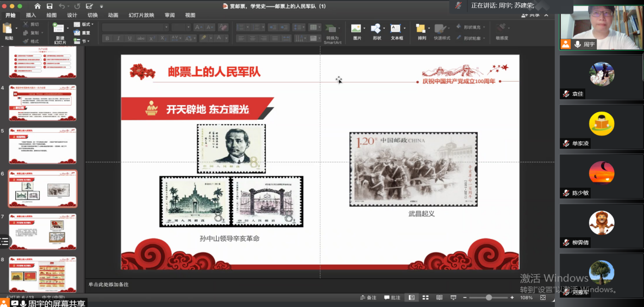644x307 pixels.
Task: Expand the 新建幻灯片 dropdown arrow
Action: (68, 28)
